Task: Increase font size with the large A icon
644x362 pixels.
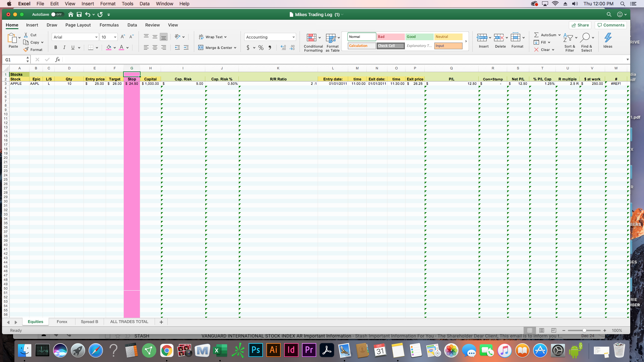Action: 123,37
